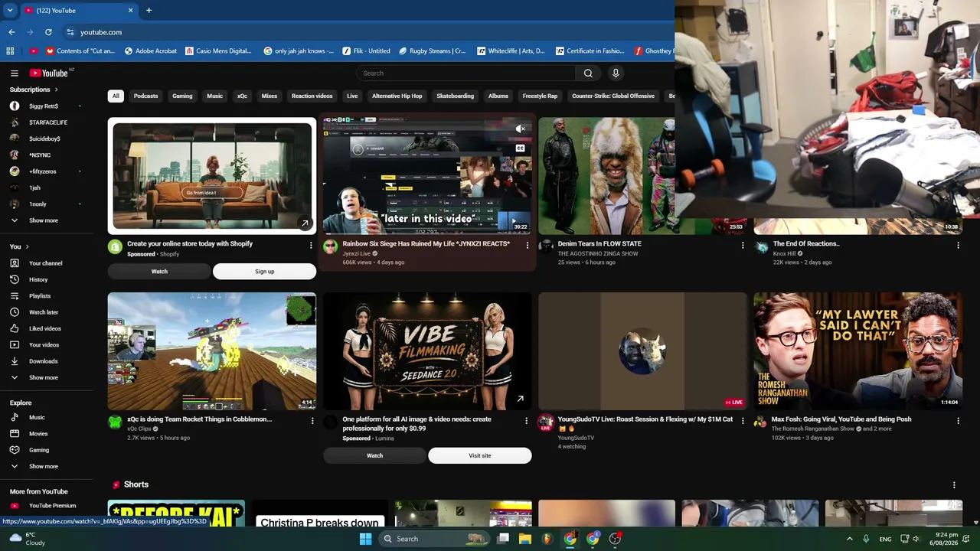Select the Reaction videos filter chip
The image size is (980, 551).
[x=312, y=96]
